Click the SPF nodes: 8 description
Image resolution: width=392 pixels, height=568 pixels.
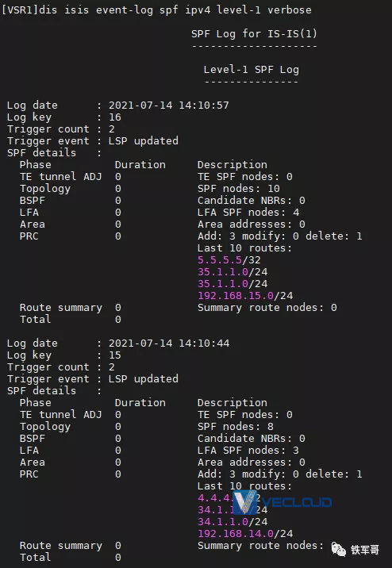tap(236, 427)
